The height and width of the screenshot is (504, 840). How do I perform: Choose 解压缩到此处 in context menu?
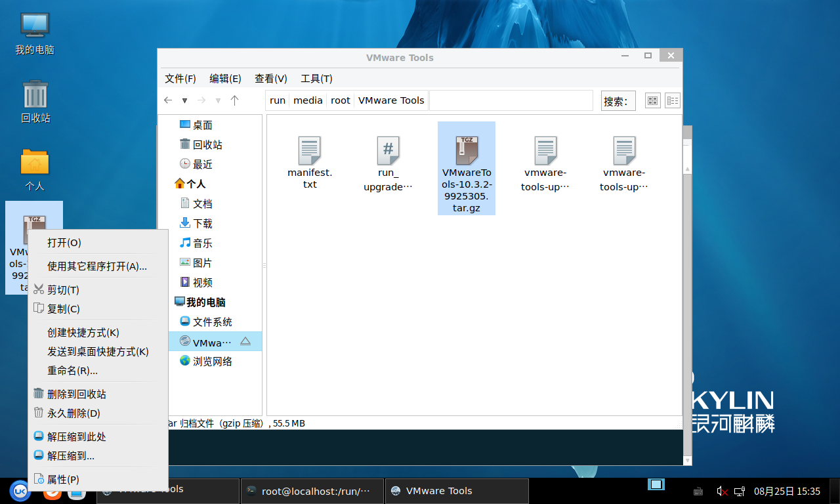point(98,437)
